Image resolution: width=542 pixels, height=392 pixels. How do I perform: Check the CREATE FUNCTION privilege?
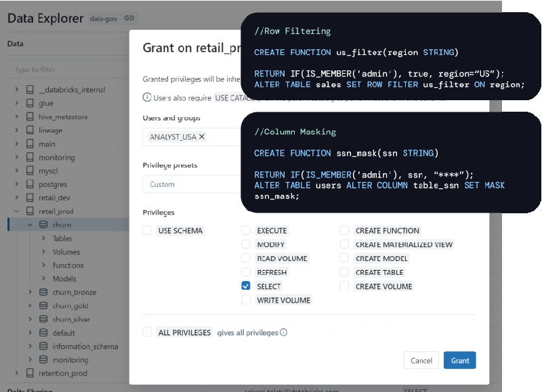click(x=344, y=230)
